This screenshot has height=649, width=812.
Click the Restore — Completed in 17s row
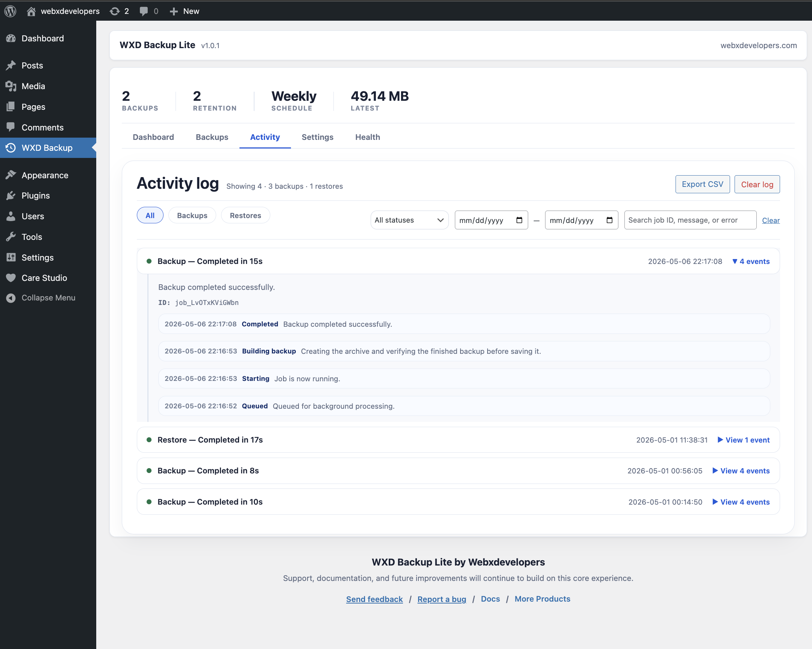click(458, 440)
